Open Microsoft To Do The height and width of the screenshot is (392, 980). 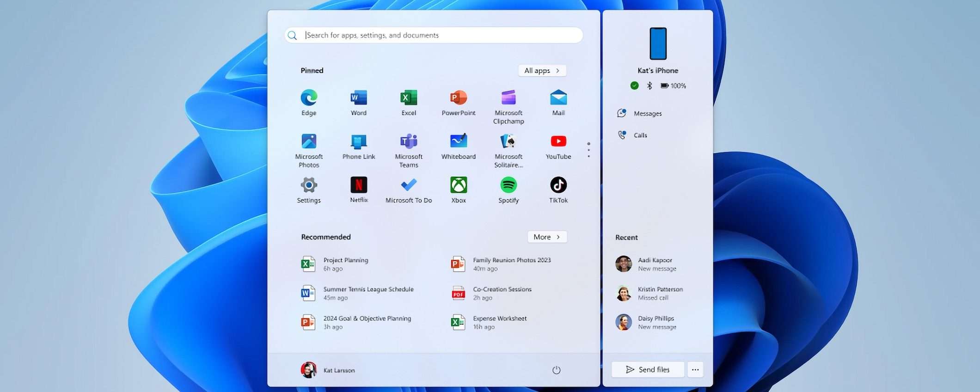(409, 190)
